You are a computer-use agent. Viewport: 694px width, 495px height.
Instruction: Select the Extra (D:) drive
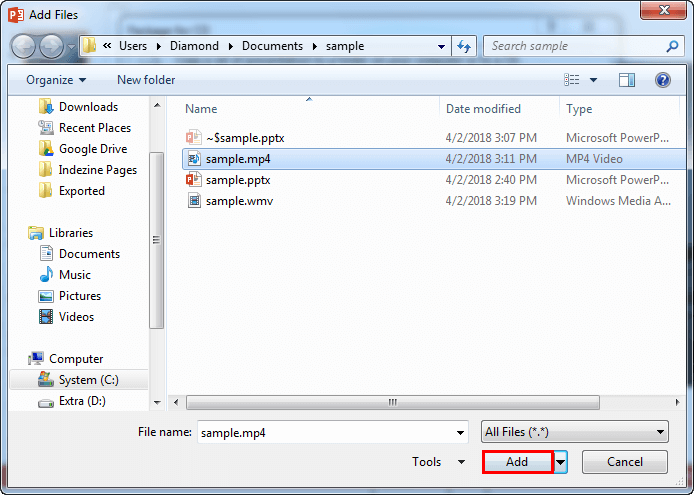point(82,401)
